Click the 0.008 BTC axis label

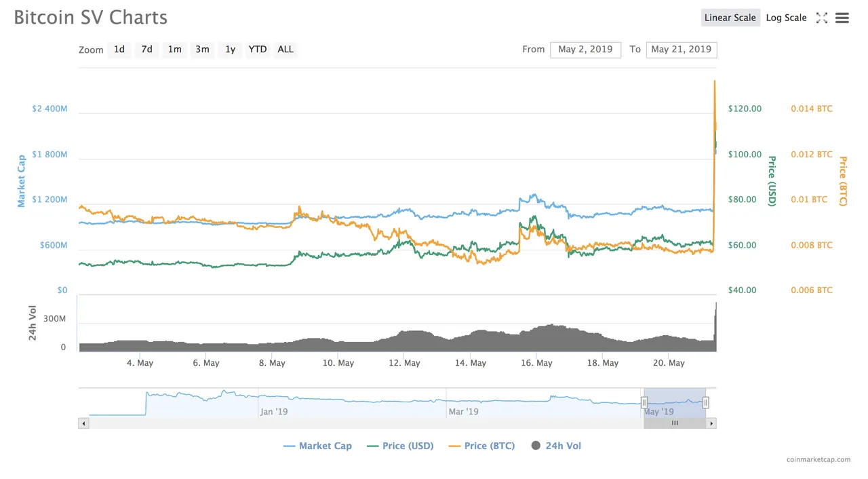(812, 245)
